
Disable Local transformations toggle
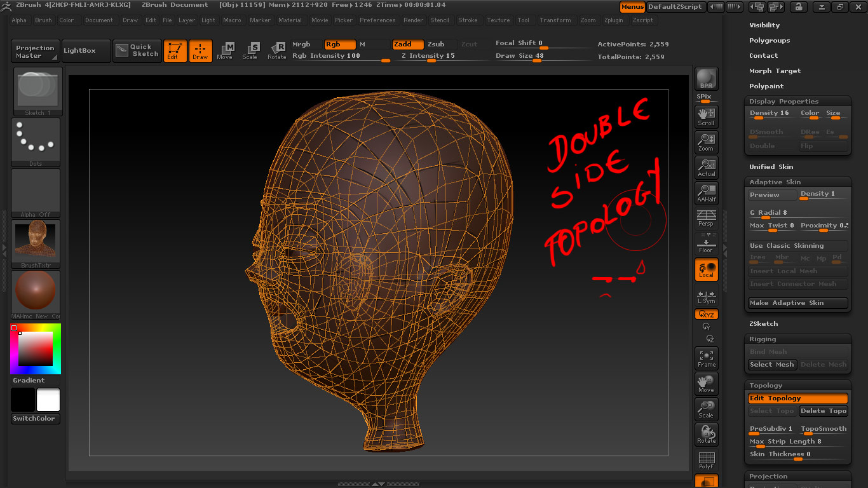click(706, 269)
